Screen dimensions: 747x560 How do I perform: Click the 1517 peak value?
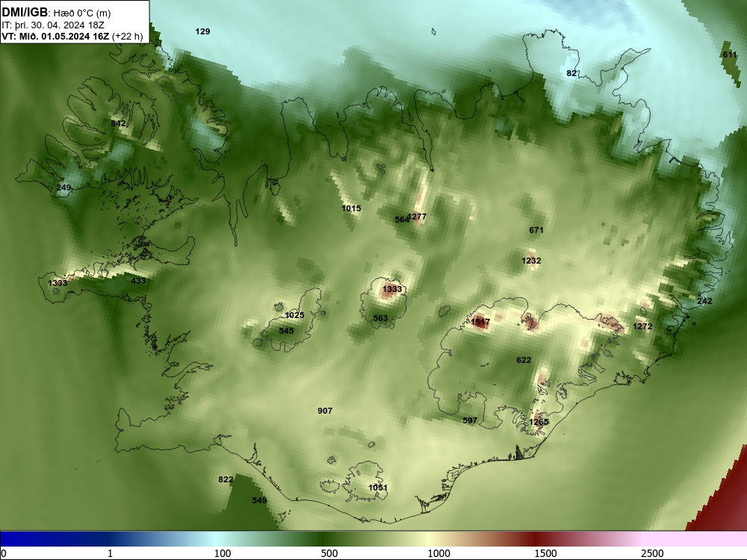pyautogui.click(x=480, y=322)
